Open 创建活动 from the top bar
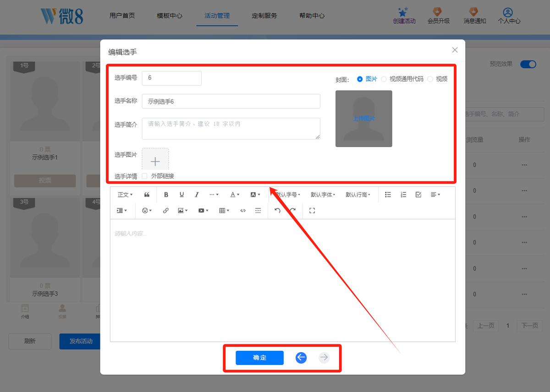The image size is (550, 392). (404, 16)
